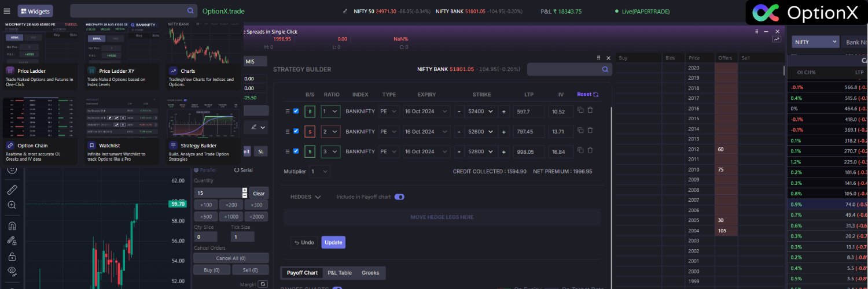Click the grip dots icon on Strategy Builder window

tap(599, 58)
